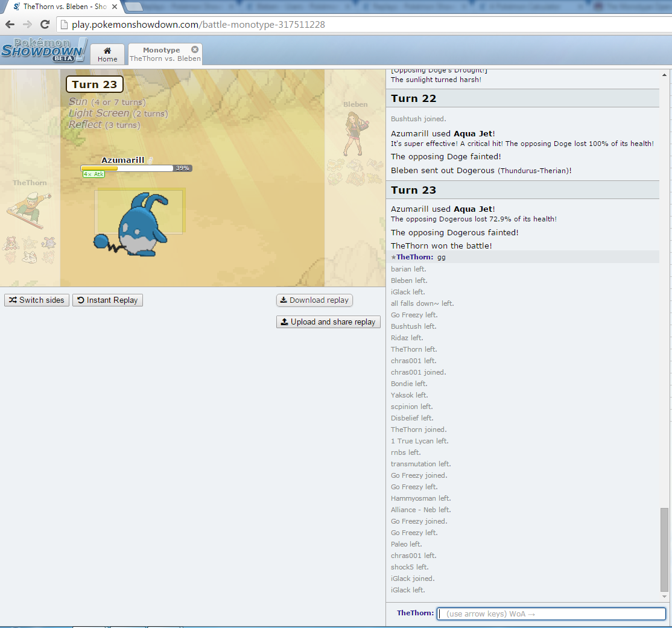Click 'transmutation left.' log entry
The width and height of the screenshot is (672, 628).
pyautogui.click(x=420, y=464)
